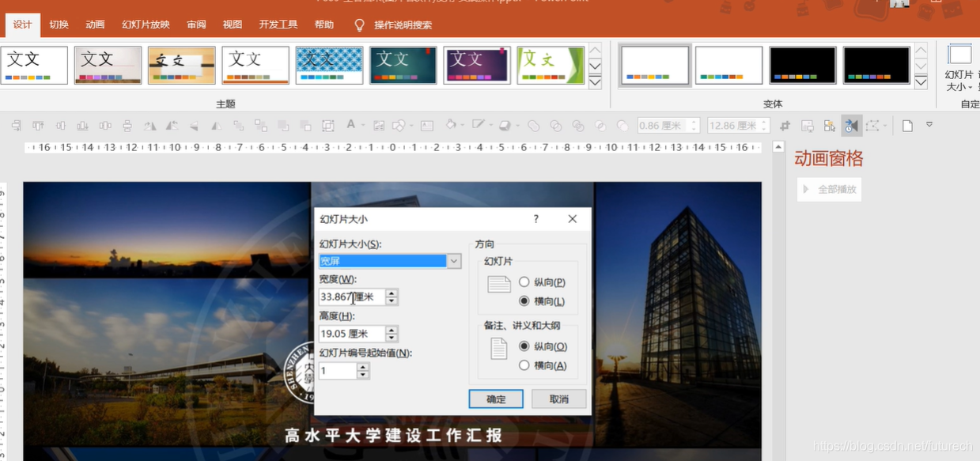Open the 幻灯片大小 宽屏 dropdown
980x461 pixels.
(x=454, y=261)
